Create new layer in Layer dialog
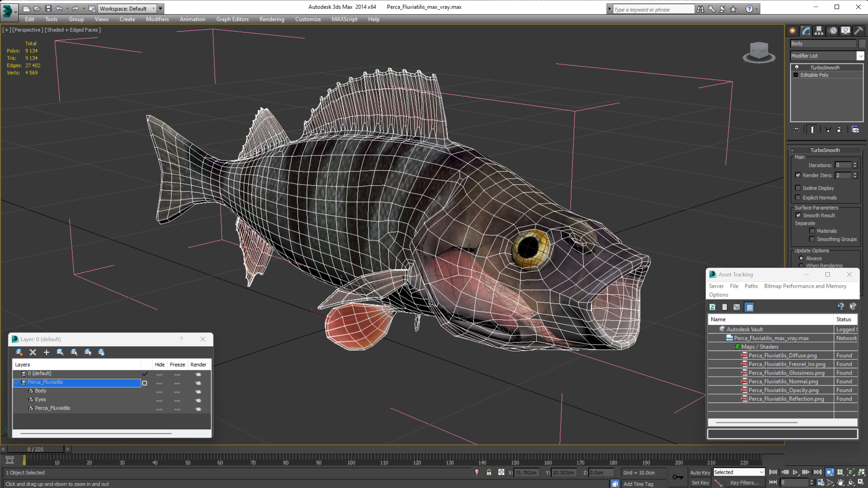This screenshot has width=868, height=488. tap(19, 352)
